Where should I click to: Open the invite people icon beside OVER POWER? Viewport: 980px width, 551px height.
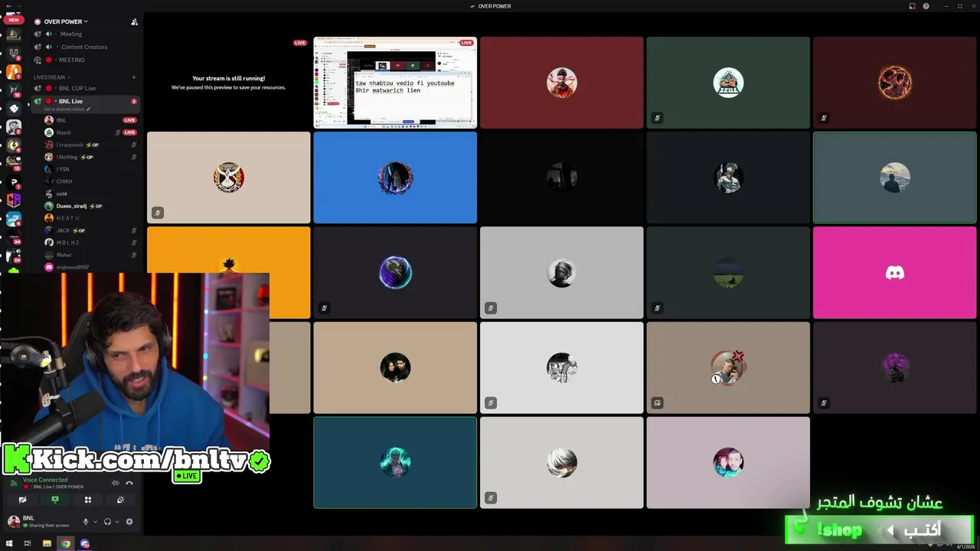click(x=134, y=21)
